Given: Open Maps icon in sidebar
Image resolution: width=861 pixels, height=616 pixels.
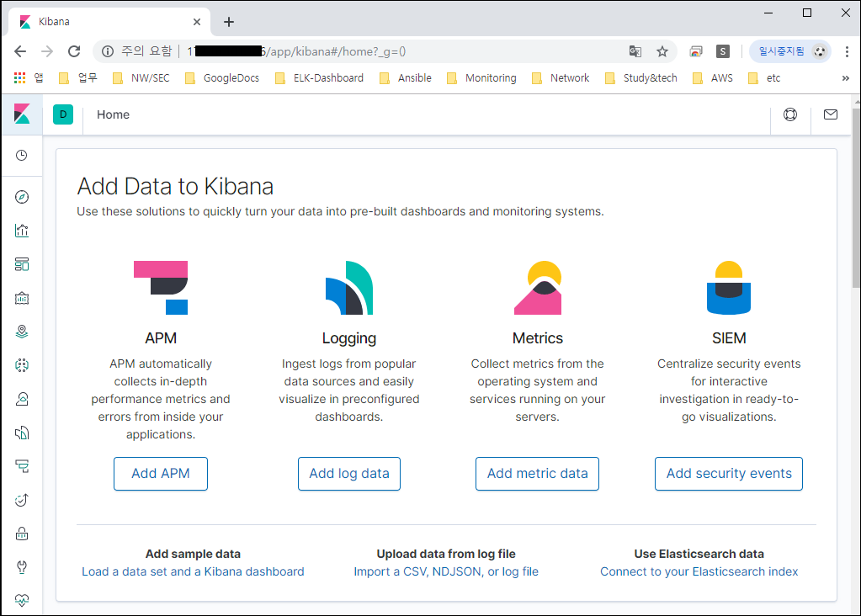Looking at the screenshot, I should 21,332.
